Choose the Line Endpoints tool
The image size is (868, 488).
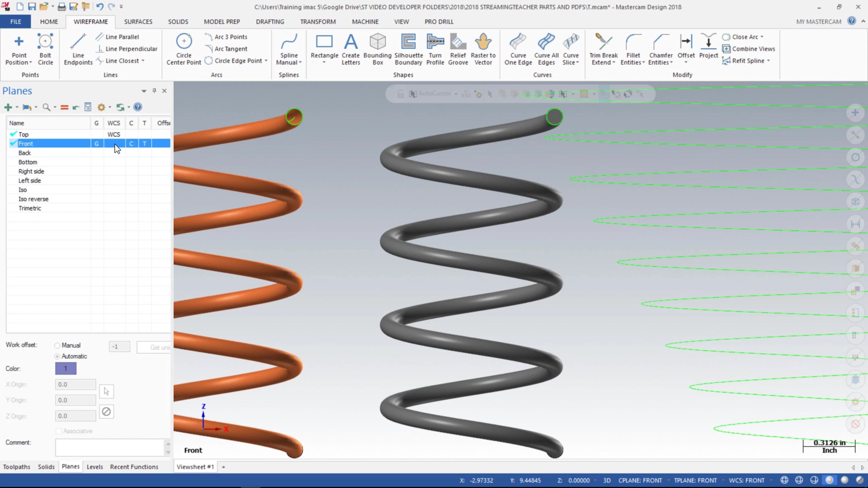(x=78, y=49)
